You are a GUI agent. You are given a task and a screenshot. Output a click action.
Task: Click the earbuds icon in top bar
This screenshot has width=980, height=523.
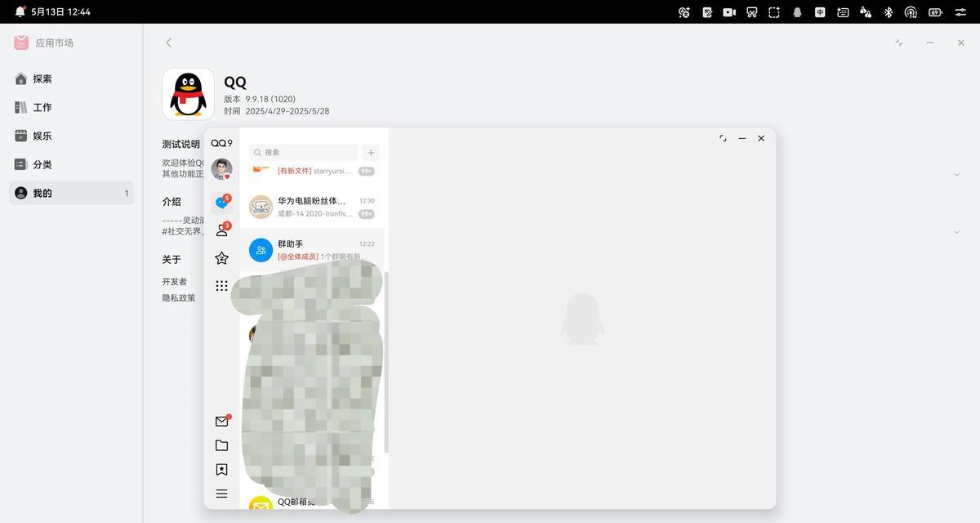[x=866, y=12]
